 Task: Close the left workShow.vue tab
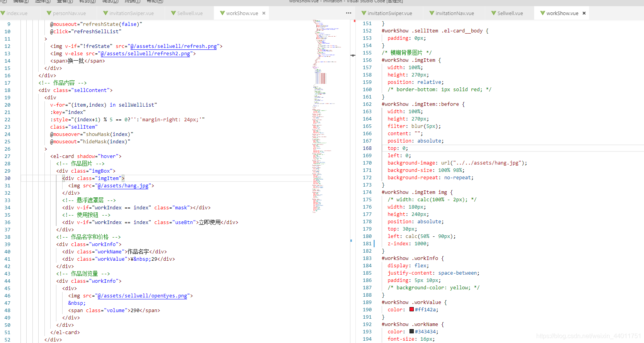[x=264, y=13]
